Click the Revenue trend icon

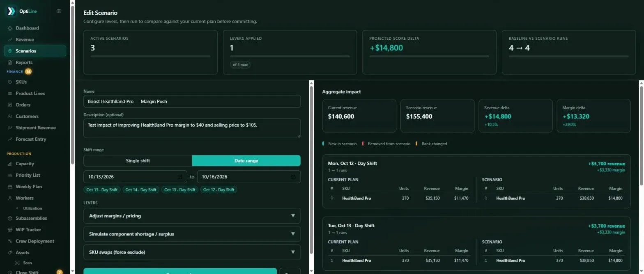[10, 40]
